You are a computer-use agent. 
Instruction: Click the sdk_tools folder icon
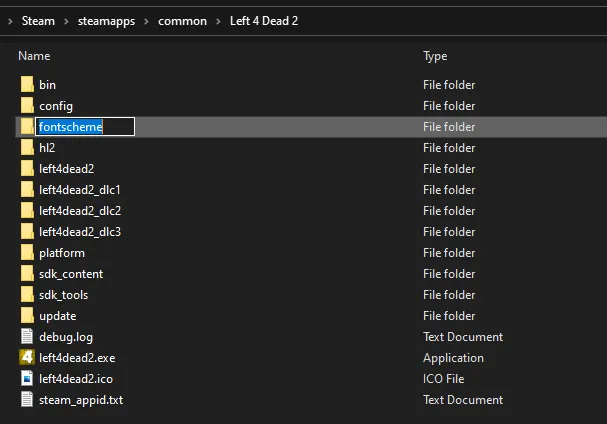(27, 295)
